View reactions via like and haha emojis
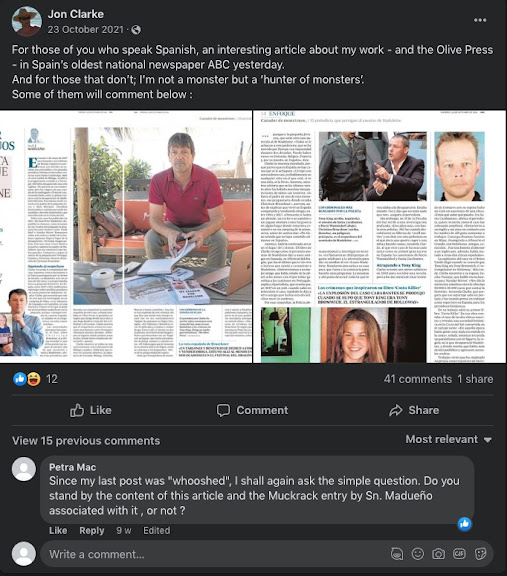Viewport: 507px width, 576px height. point(27,379)
